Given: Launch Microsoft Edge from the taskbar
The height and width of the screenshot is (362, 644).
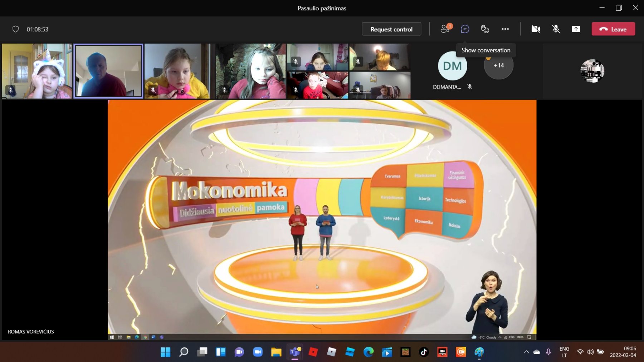Looking at the screenshot, I should point(369,352).
